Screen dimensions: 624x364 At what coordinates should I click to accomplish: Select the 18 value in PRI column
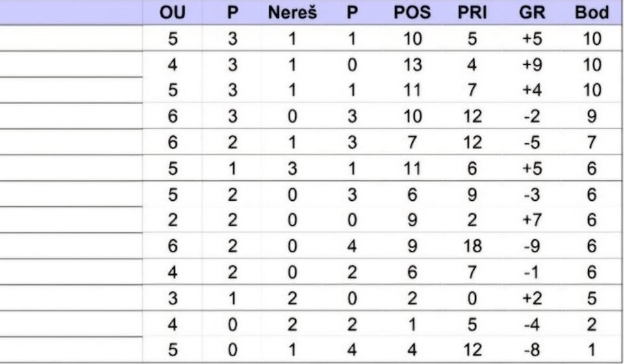(x=473, y=246)
